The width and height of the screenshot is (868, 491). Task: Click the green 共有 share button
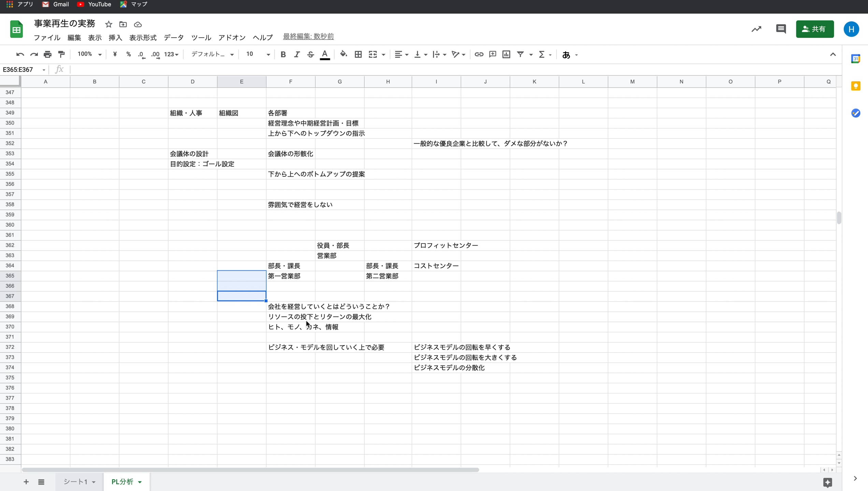pyautogui.click(x=814, y=29)
